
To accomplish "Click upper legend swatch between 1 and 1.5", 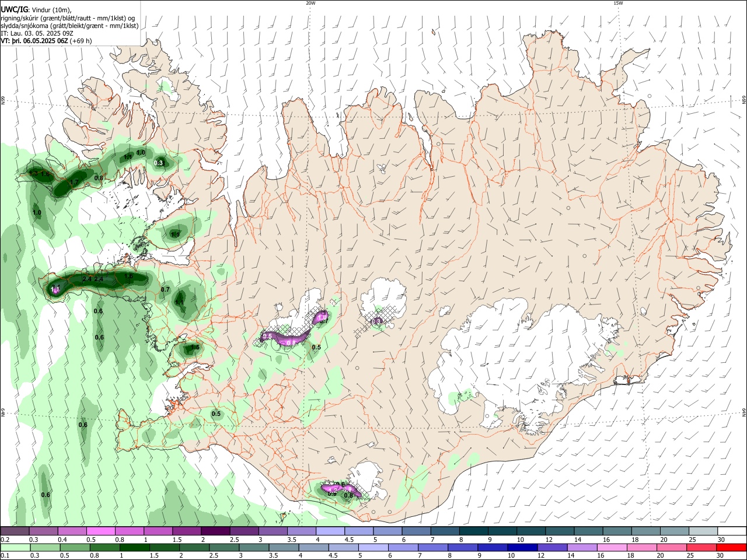I will tap(158, 531).
